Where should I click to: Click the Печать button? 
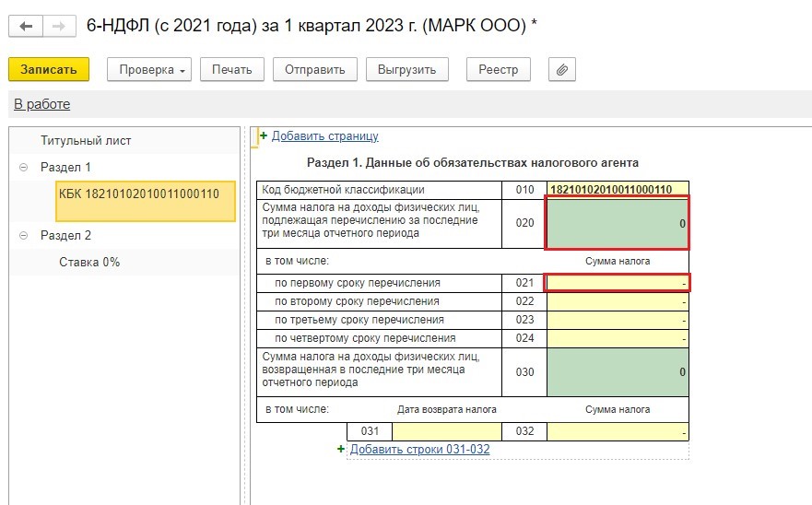pyautogui.click(x=231, y=69)
